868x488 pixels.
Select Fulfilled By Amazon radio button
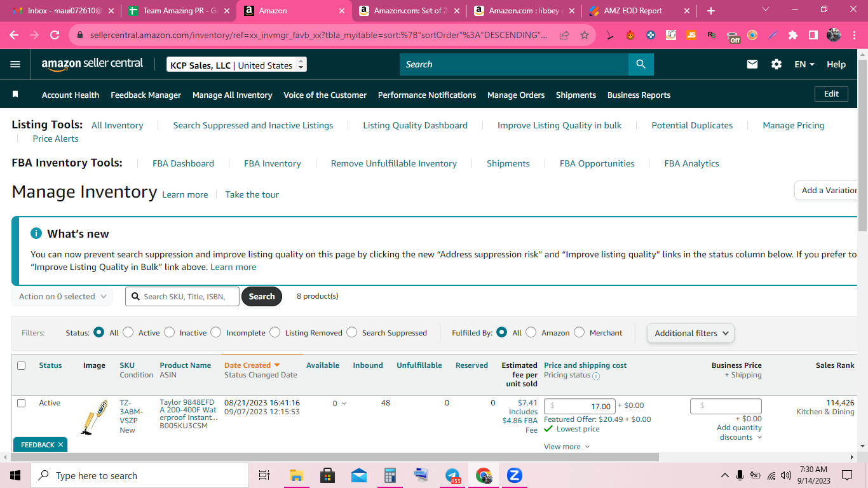pyautogui.click(x=531, y=332)
